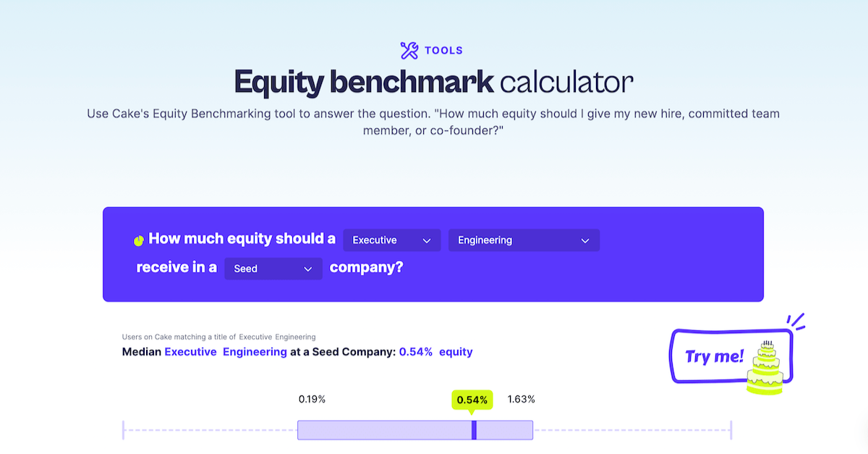Viewport: 868px width, 454px height.
Task: Open the Executive role dropdown
Action: [391, 240]
